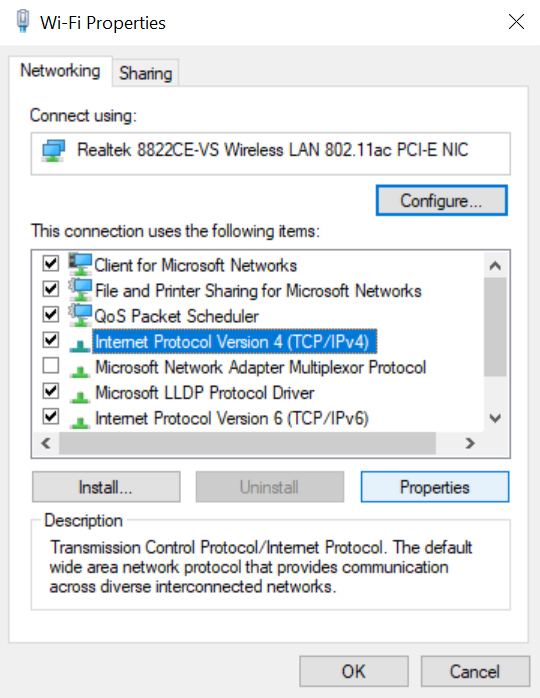Click the Client for Microsoft Networks icon

pos(81,264)
